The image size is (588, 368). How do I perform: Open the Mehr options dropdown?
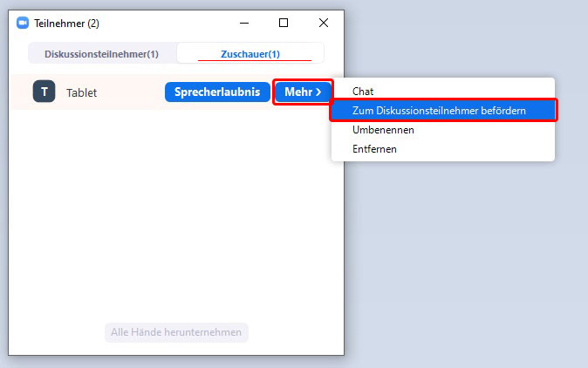pos(303,92)
